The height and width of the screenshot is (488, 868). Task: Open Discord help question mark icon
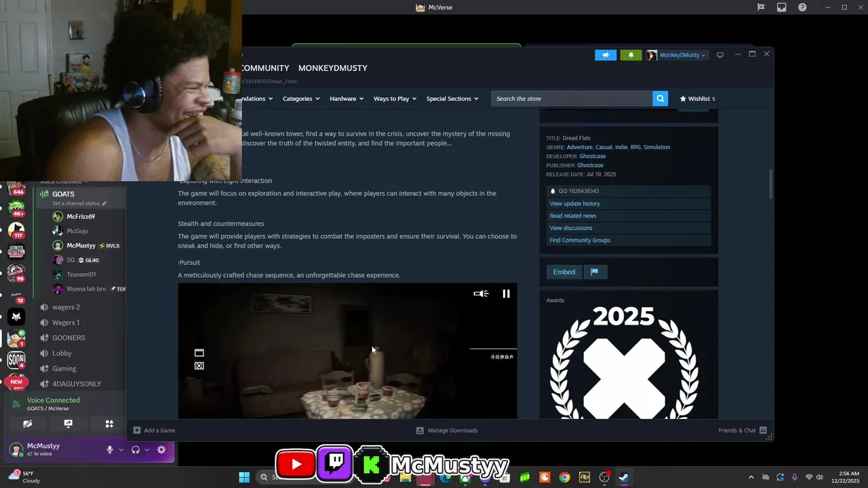(x=802, y=7)
